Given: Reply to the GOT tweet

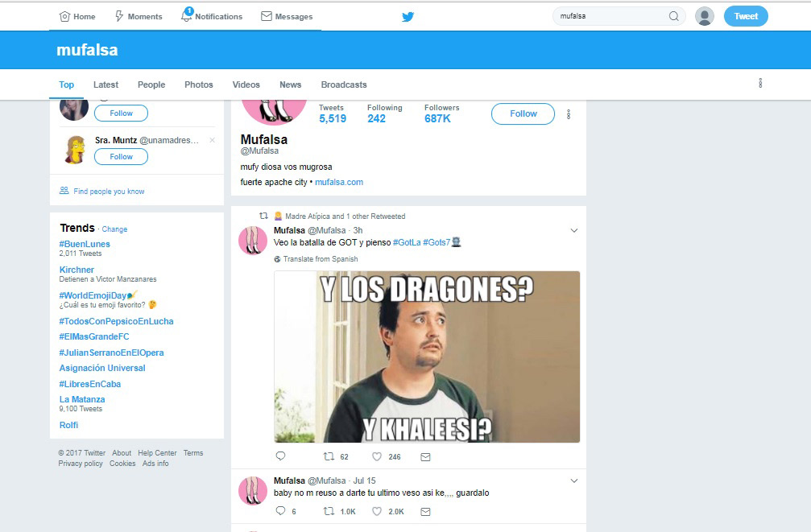Looking at the screenshot, I should [x=280, y=456].
